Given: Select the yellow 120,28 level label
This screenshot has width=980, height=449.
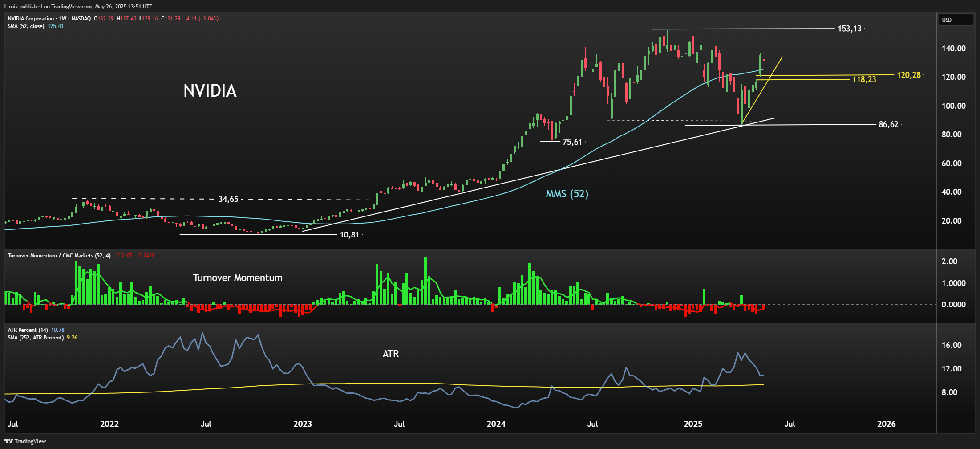Looking at the screenshot, I should pyautogui.click(x=909, y=75).
